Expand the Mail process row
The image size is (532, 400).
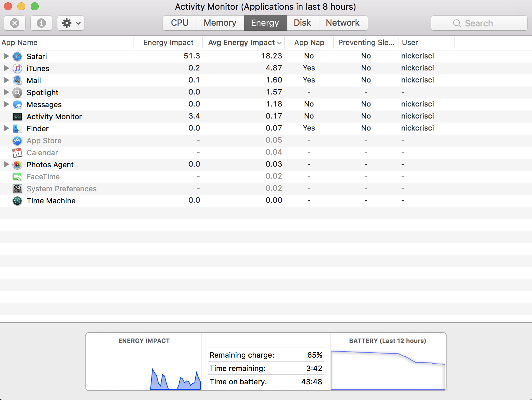pos(6,80)
